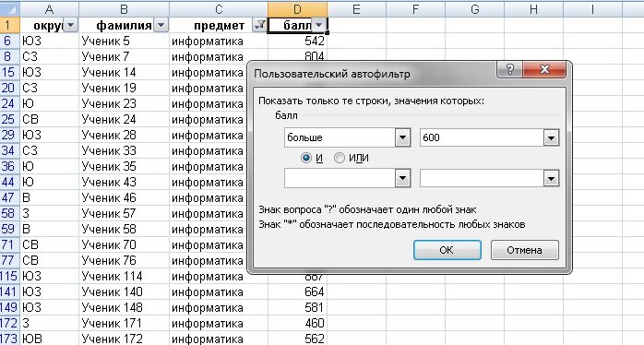Click cell 'Ученик 70'

pos(124,244)
